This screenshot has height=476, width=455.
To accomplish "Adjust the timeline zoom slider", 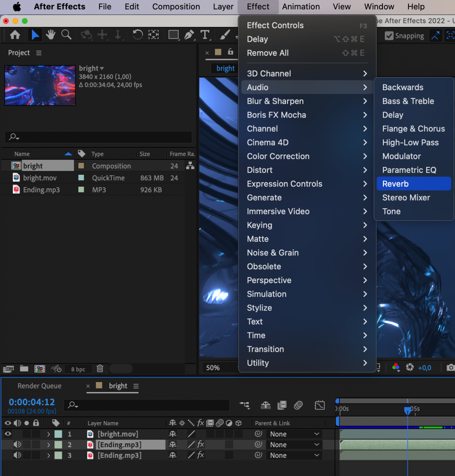I will pyautogui.click(x=122, y=369).
